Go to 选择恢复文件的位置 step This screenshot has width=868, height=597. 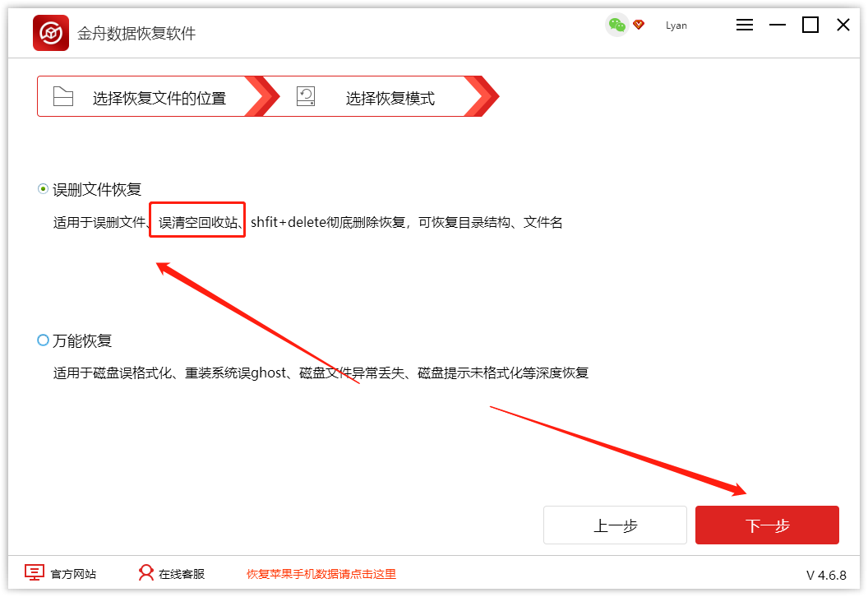coord(159,96)
